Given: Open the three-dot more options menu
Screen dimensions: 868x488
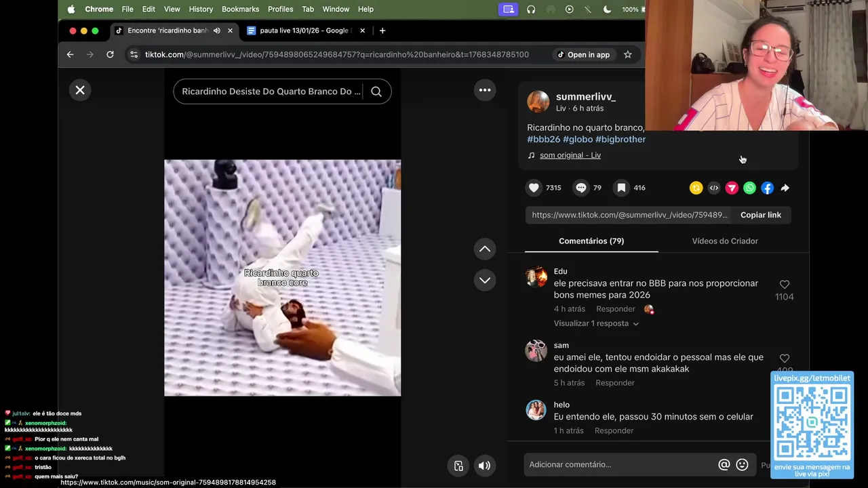Looking at the screenshot, I should pyautogui.click(x=485, y=90).
